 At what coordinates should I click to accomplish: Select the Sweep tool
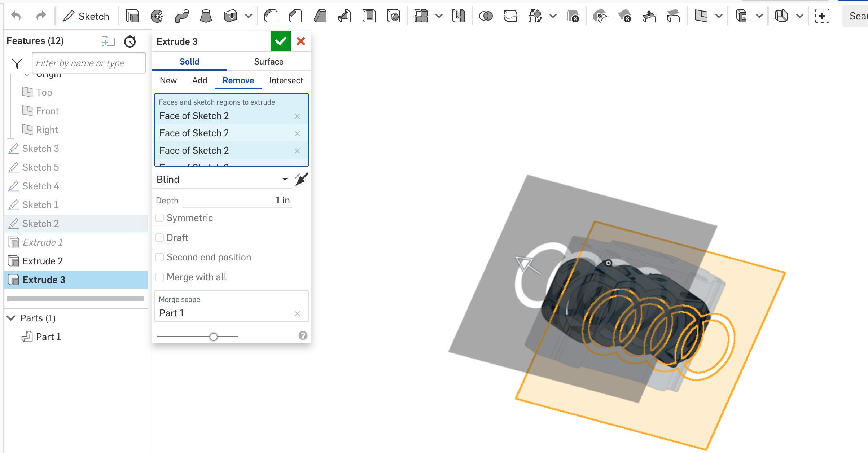point(182,16)
